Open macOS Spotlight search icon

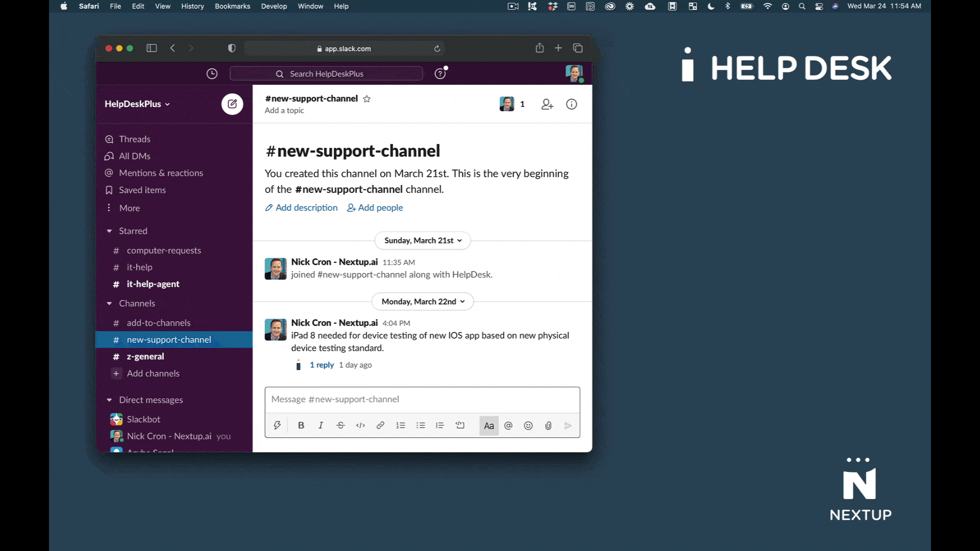point(802,6)
